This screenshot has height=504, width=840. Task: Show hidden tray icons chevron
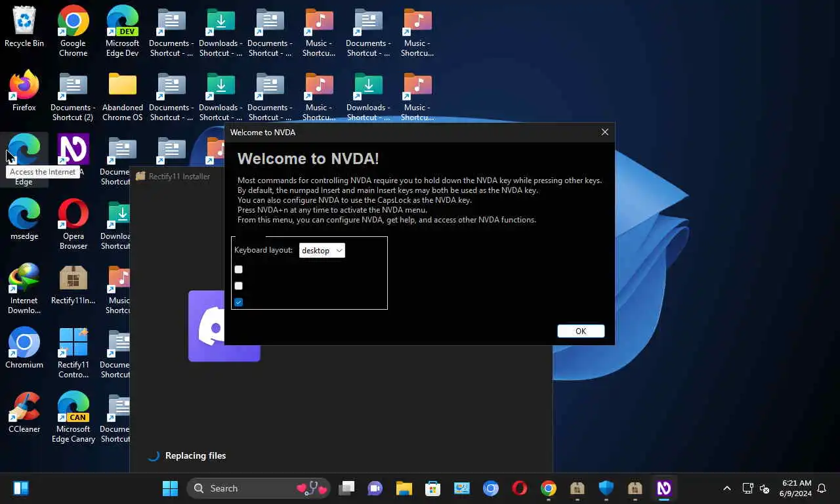pos(726,488)
